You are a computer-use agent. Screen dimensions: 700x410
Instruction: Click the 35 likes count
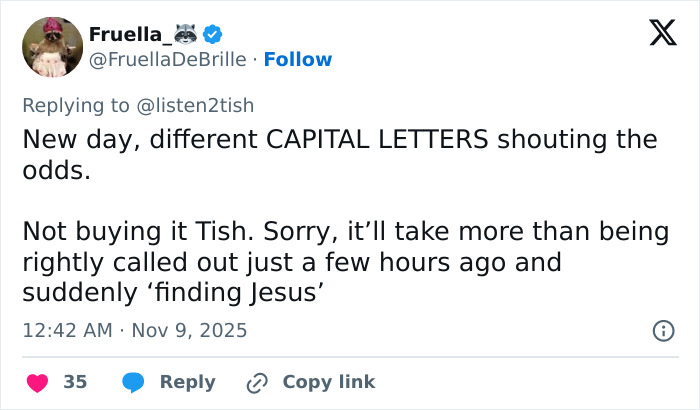(x=75, y=382)
